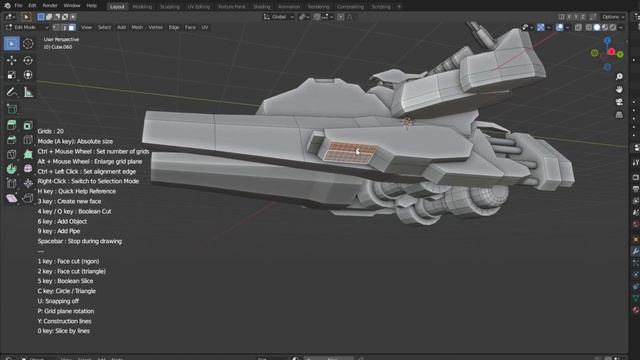Enable vertex select mode

56,27
